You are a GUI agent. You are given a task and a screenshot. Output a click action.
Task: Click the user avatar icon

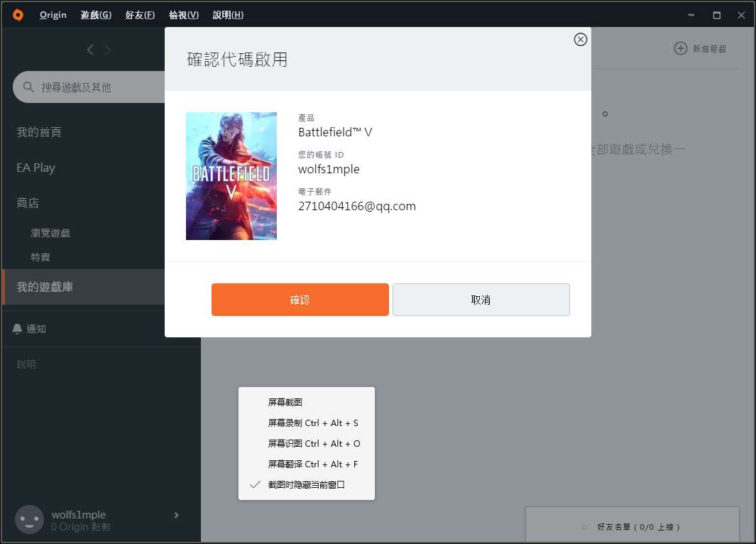tap(29, 520)
